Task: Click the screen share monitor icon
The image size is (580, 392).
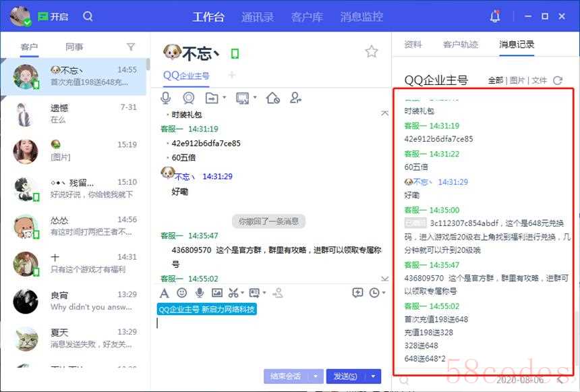Action: click(243, 98)
